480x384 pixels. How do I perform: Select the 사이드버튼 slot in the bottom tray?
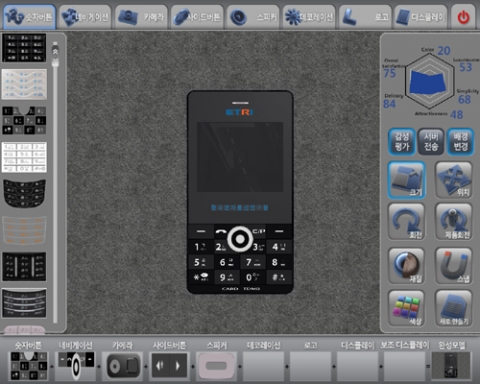pos(169,366)
